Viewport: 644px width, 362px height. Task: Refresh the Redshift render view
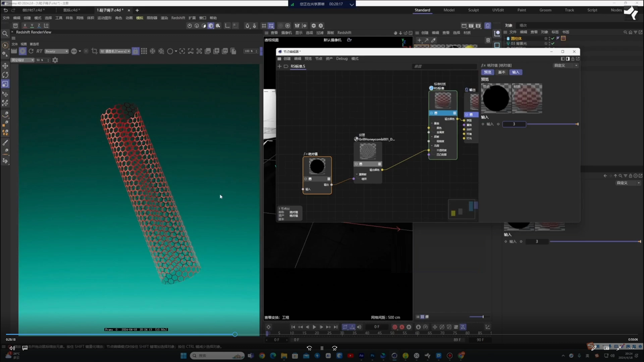[31, 51]
